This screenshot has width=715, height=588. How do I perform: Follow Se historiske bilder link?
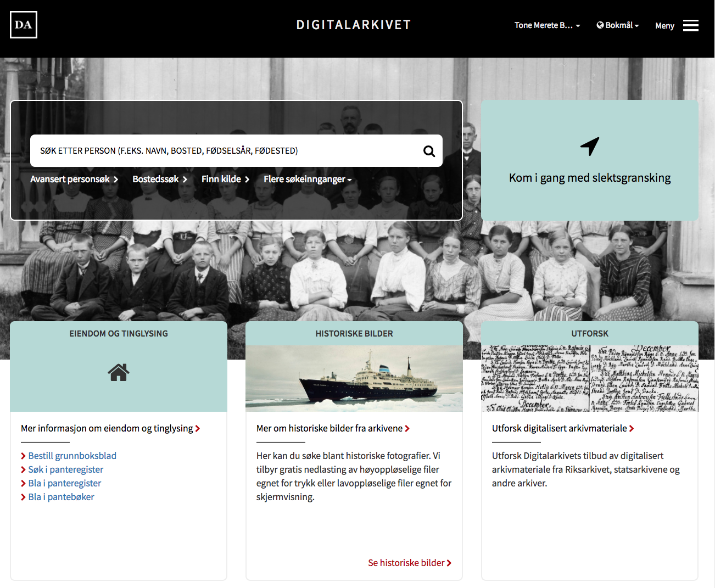coord(410,563)
